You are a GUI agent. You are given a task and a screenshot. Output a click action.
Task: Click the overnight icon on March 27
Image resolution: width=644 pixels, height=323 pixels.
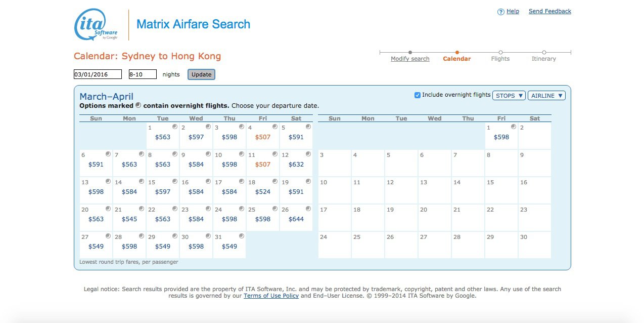[108, 236]
